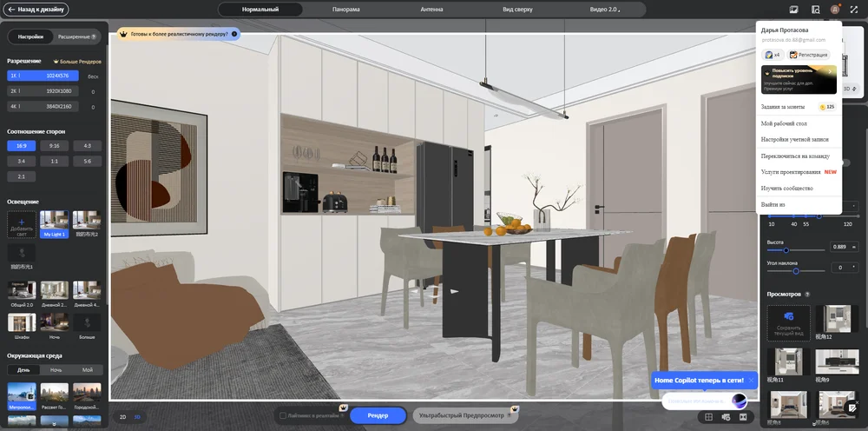Click the blue Рендер button
Screen dimensions: 868x431
coord(378,416)
